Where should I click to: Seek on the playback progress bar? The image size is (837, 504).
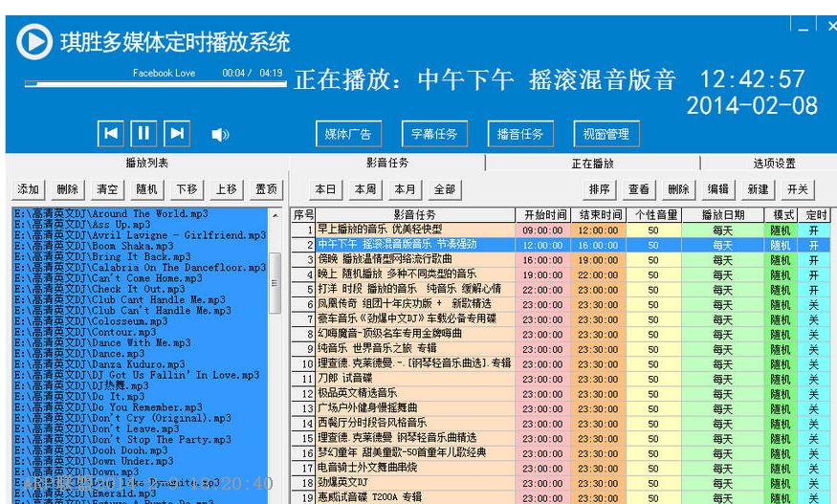(155, 84)
